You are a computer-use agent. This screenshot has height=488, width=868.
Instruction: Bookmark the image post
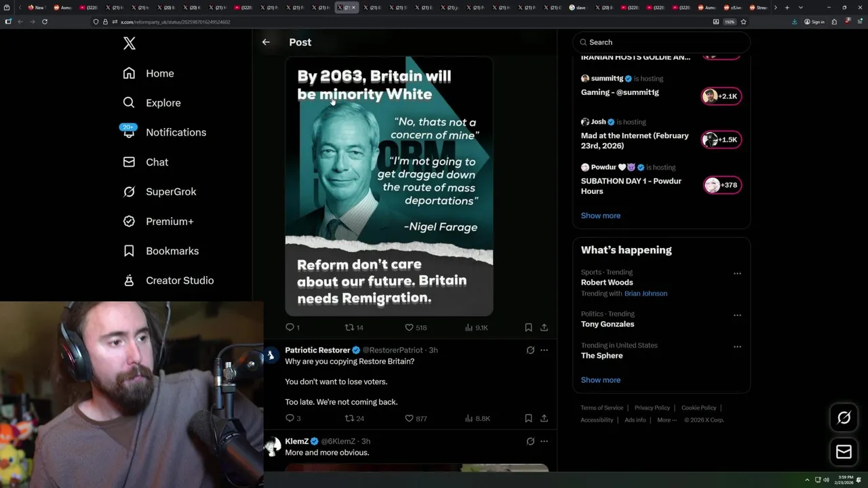[x=528, y=327]
